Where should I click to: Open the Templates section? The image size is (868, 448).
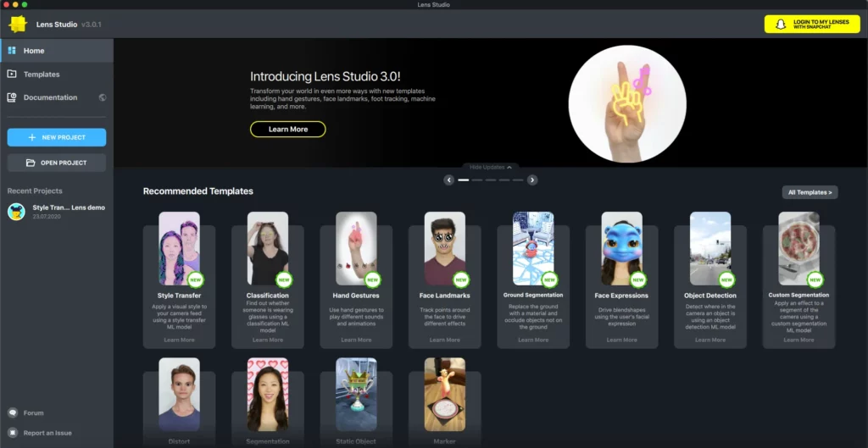pos(57,75)
